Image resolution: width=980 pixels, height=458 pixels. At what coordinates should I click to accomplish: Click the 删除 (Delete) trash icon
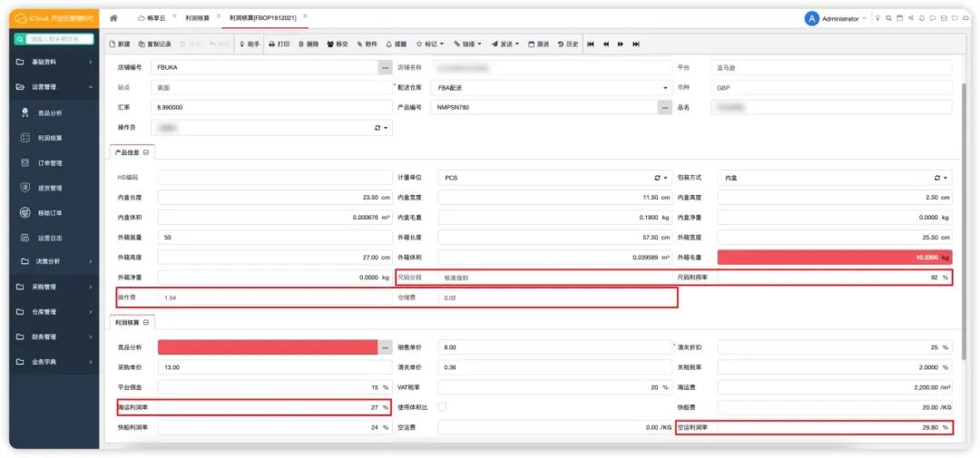tap(308, 44)
